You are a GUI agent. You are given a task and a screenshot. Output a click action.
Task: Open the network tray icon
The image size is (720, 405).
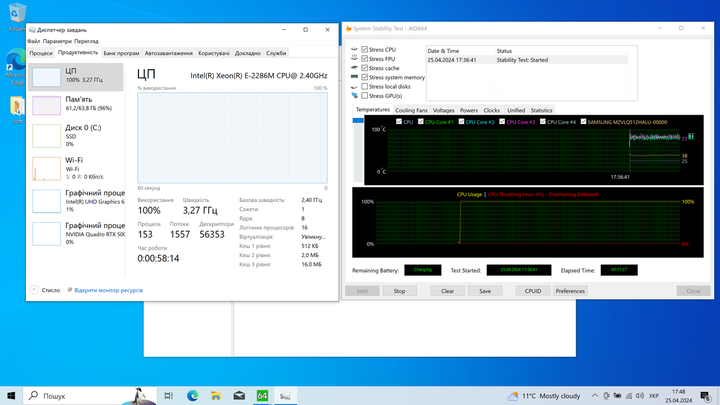(629, 395)
